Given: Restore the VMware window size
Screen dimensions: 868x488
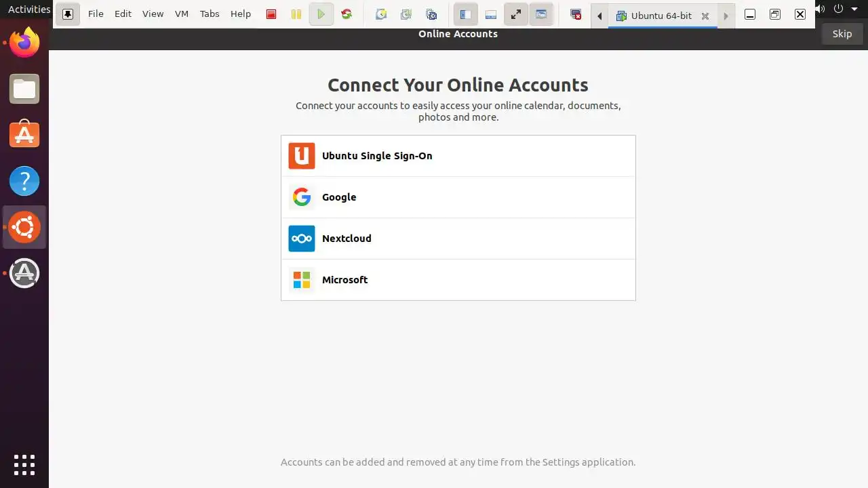Looking at the screenshot, I should [775, 14].
